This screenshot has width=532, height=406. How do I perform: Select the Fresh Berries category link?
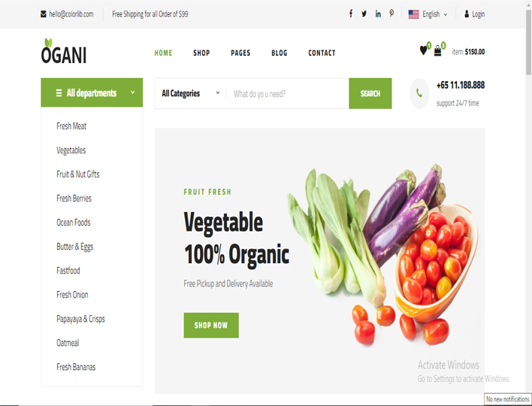(x=74, y=198)
